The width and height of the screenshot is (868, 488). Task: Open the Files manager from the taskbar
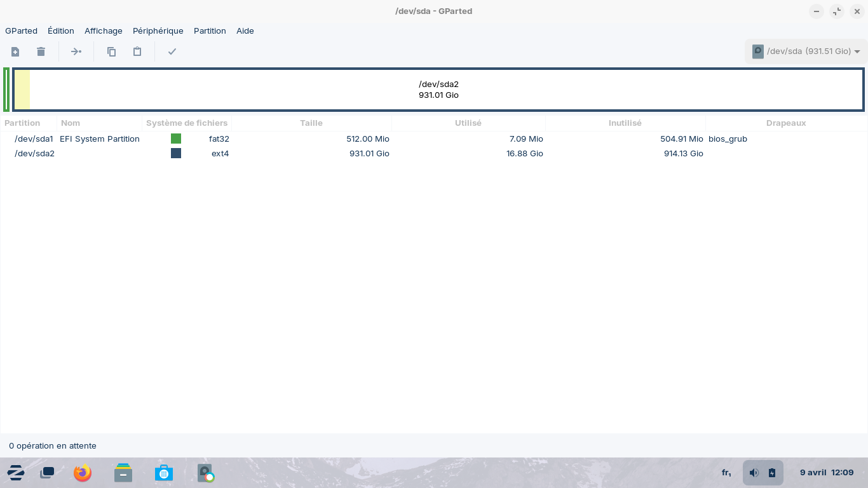click(x=123, y=473)
